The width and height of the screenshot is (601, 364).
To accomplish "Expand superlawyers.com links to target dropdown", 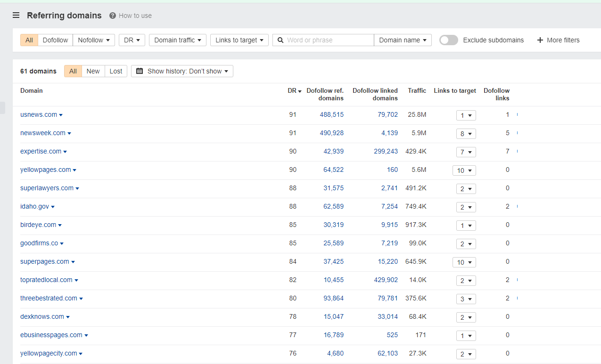I will coord(466,189).
